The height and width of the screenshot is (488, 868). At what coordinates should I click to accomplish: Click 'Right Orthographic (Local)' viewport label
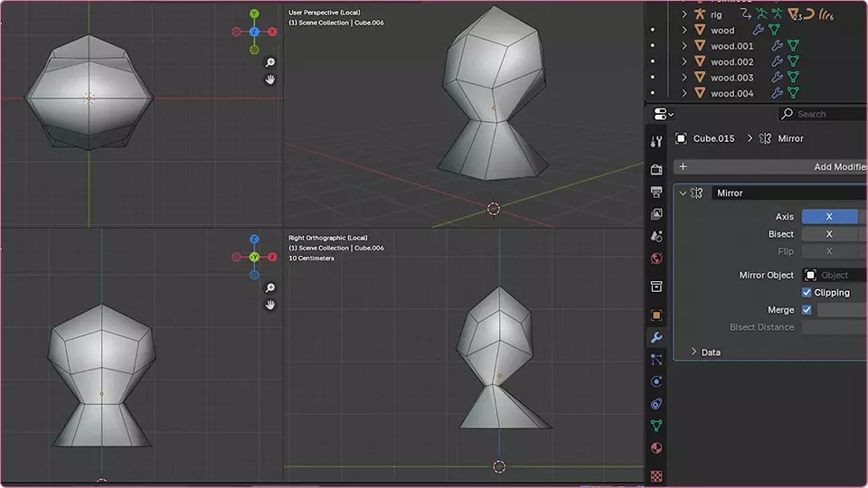pos(327,238)
